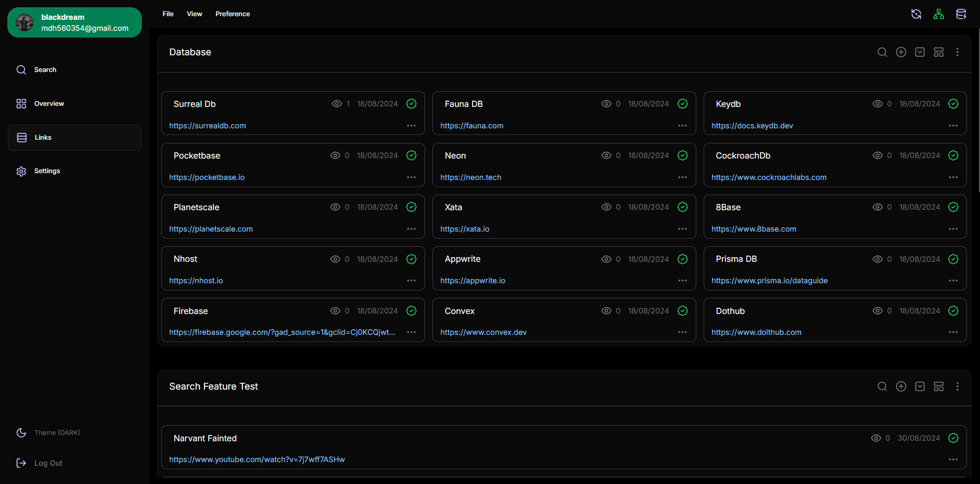Toggle the eye view counter on Surreal Db
This screenshot has width=980, height=484.
[x=337, y=104]
